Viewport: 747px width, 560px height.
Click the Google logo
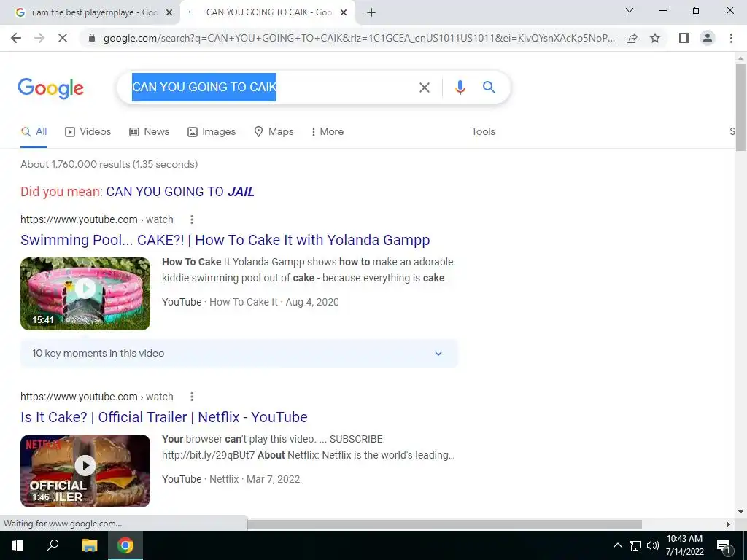coord(50,88)
